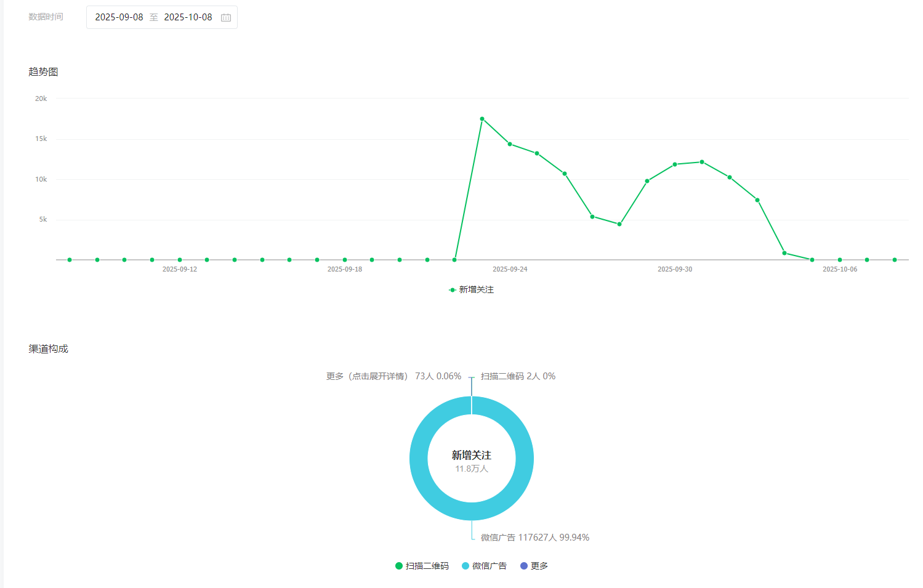Click the 2025-10-06 data point

click(840, 260)
